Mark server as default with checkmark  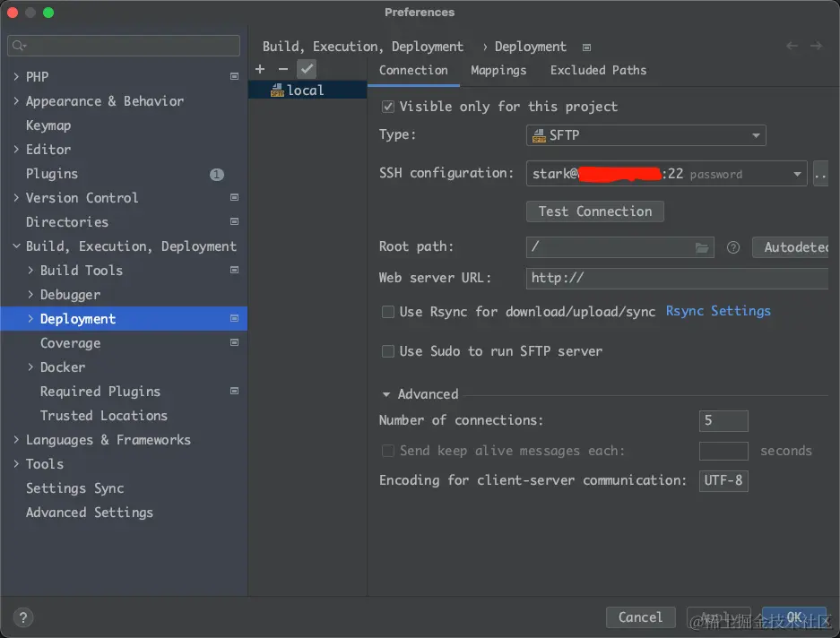coord(307,69)
